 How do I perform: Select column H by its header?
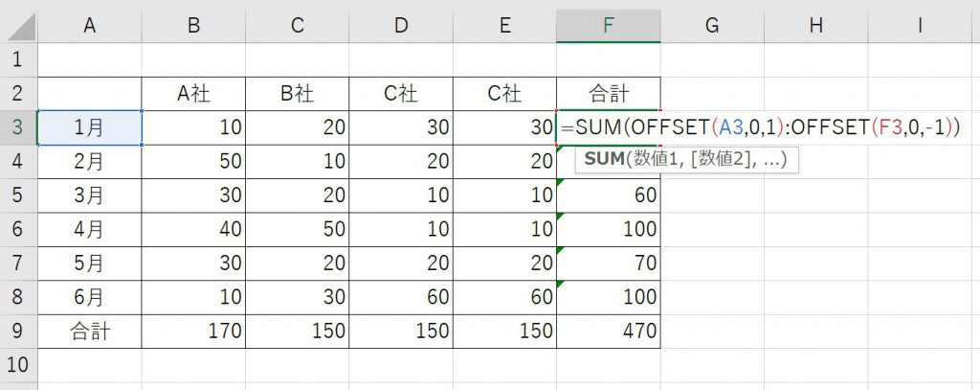pyautogui.click(x=815, y=27)
